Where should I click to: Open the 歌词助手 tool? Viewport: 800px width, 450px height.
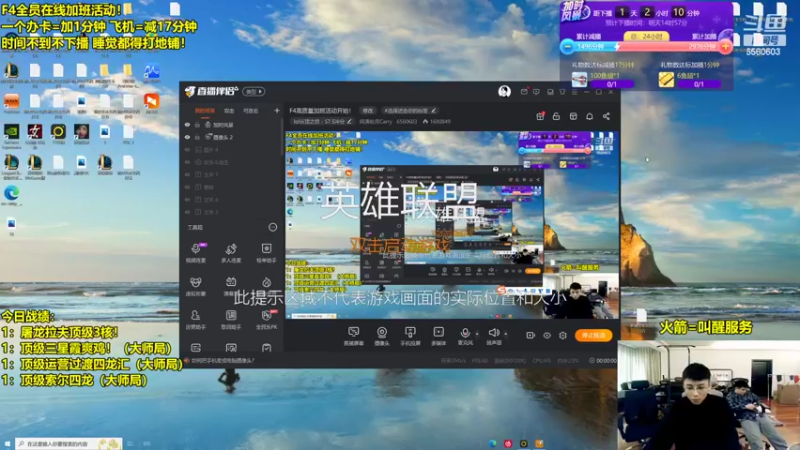(231, 319)
